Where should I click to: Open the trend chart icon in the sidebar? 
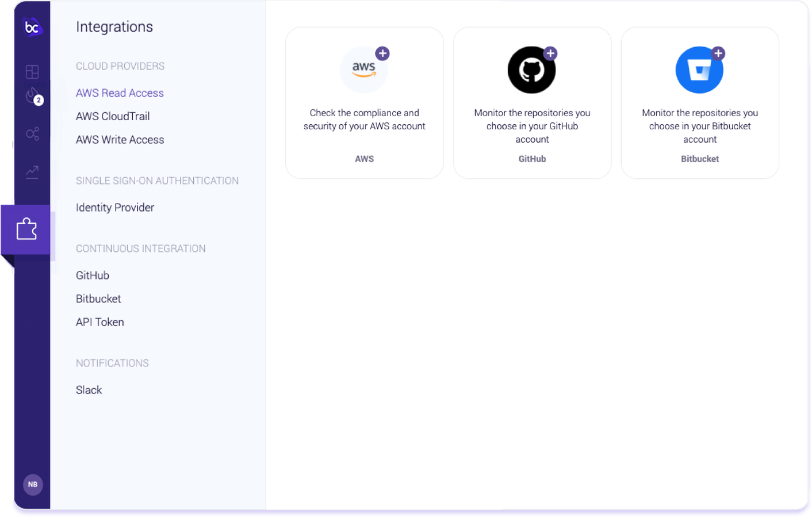tap(32, 172)
